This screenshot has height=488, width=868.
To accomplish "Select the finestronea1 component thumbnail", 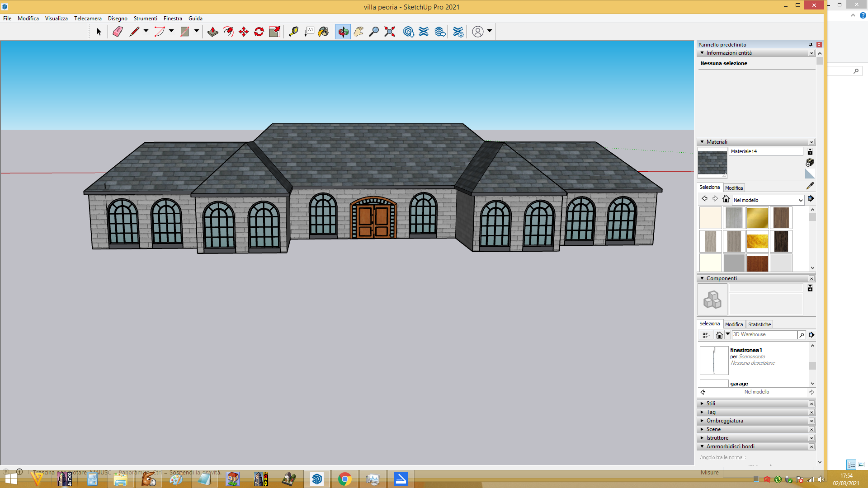I will pos(714,360).
